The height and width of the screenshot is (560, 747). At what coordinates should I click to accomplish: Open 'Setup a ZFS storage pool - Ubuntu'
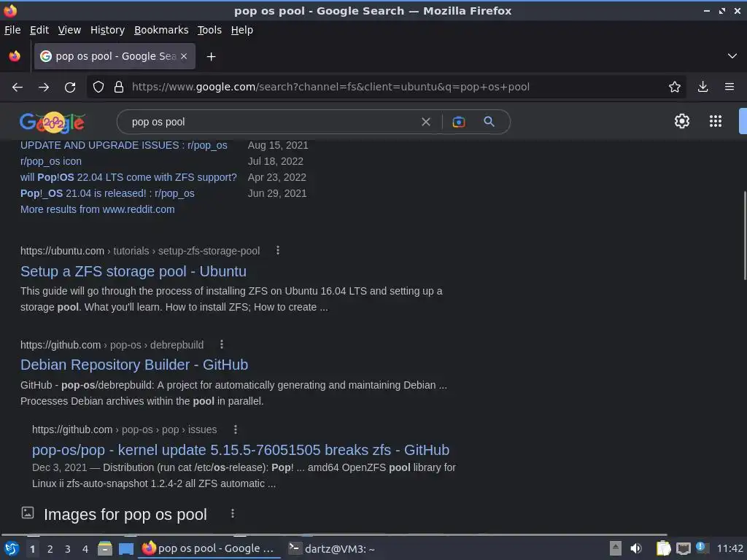coord(133,271)
